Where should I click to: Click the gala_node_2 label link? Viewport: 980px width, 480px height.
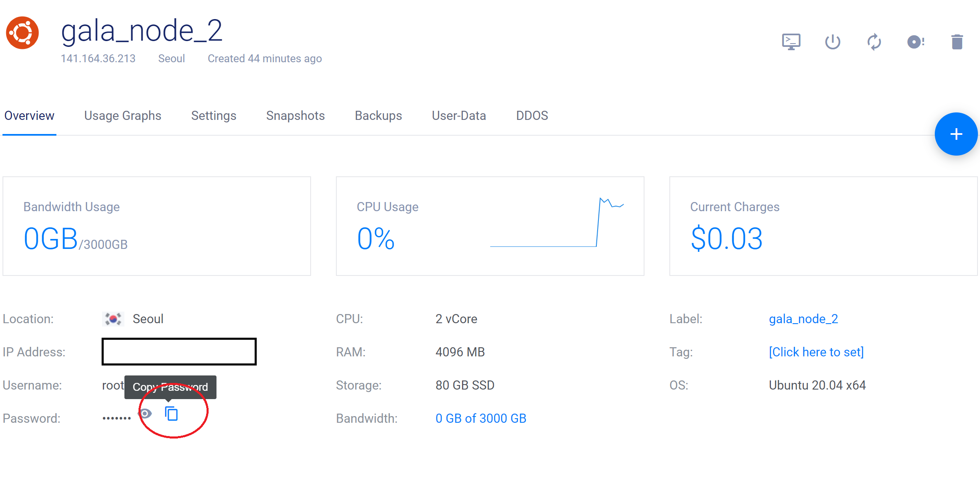pyautogui.click(x=803, y=319)
